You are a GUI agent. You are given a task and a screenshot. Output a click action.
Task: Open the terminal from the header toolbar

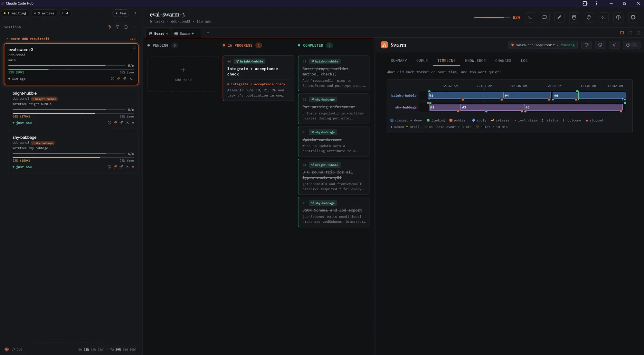click(x=530, y=17)
